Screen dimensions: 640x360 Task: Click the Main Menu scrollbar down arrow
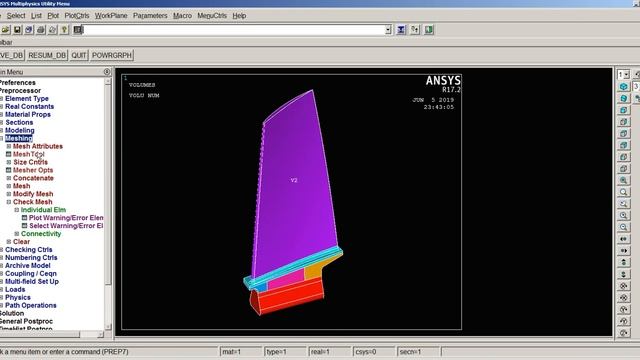[108, 327]
